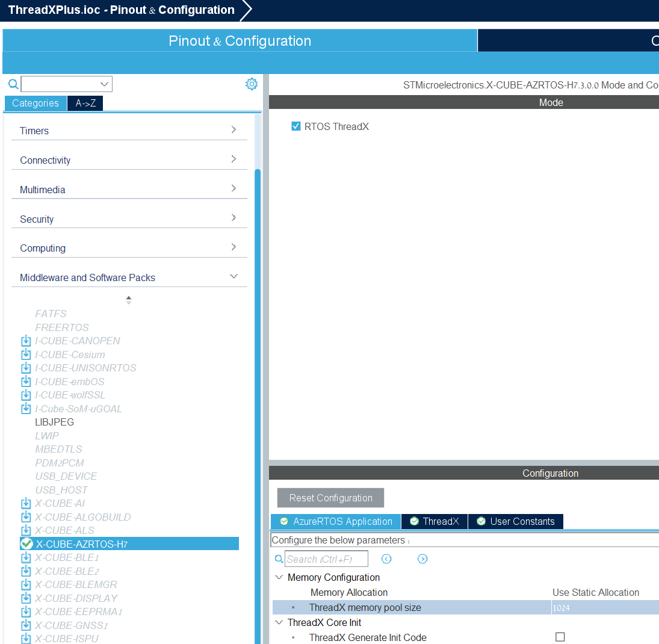The height and width of the screenshot is (644, 659).
Task: Click the ThreadX memory pool size value field
Action: coord(602,607)
